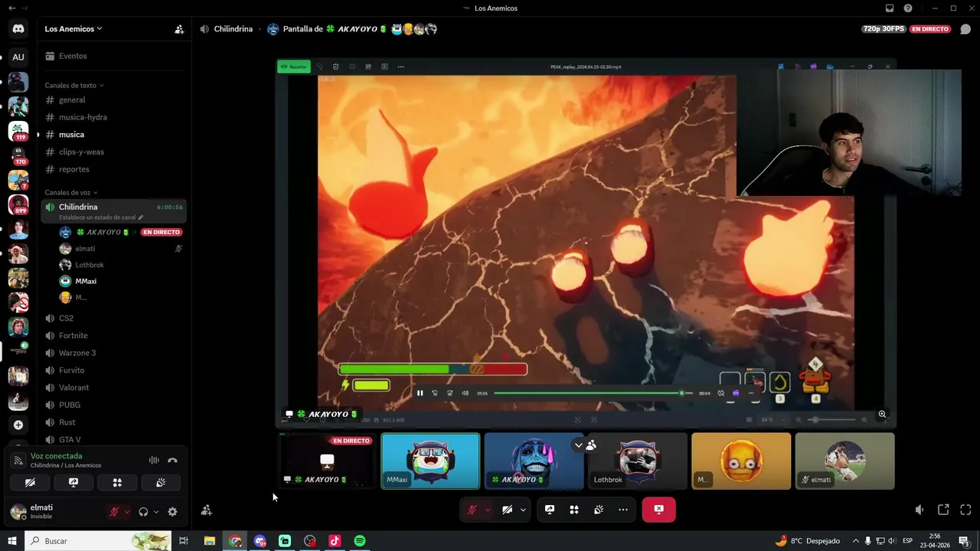Enter full screen mode for stream
Screen dimensions: 980x551
[x=965, y=510]
